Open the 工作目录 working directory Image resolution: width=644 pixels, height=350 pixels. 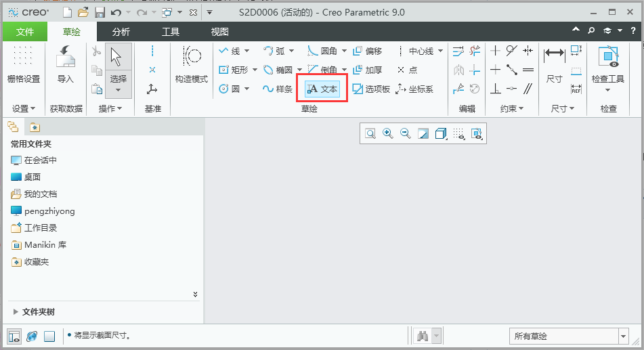coord(34,227)
